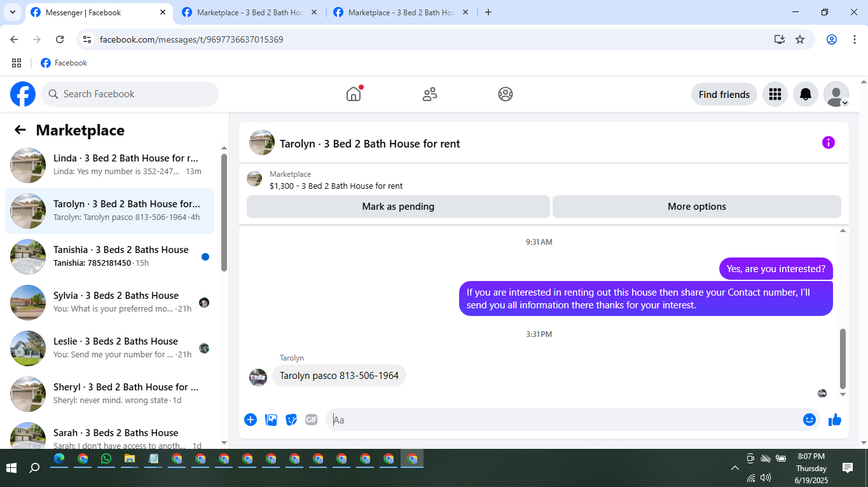The height and width of the screenshot is (487, 868).
Task: Click the browser address bar URL
Action: tap(191, 39)
